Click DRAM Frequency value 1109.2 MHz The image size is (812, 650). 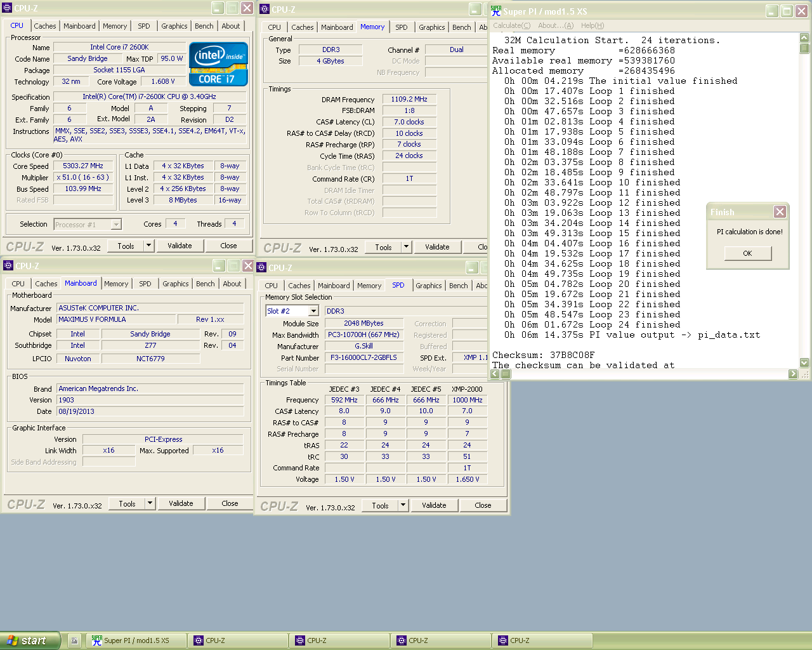click(x=409, y=99)
